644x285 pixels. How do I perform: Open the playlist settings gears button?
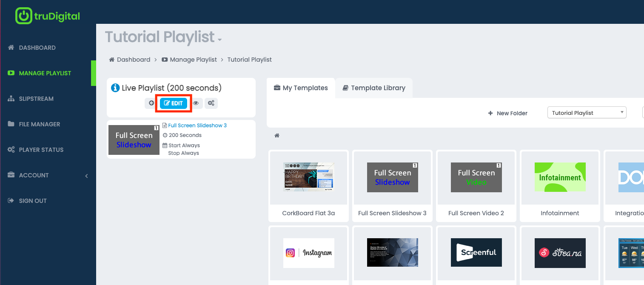tap(211, 103)
